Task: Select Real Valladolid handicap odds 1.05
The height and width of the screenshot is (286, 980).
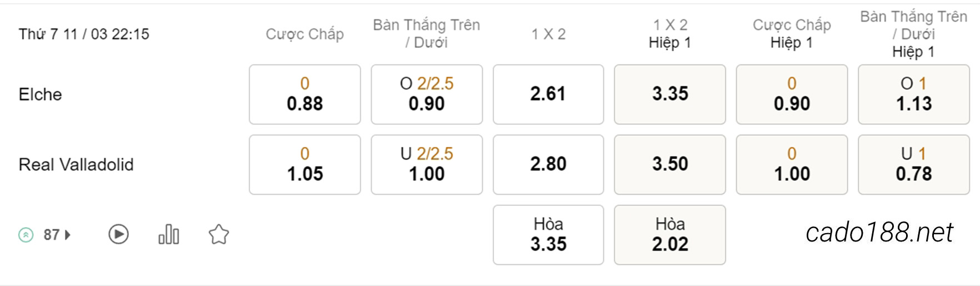Action: coord(305,164)
